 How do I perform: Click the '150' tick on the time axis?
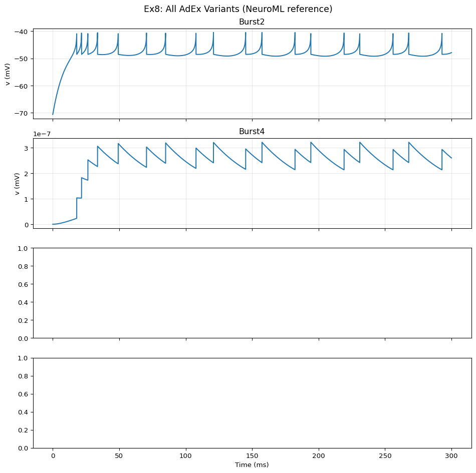point(252,455)
